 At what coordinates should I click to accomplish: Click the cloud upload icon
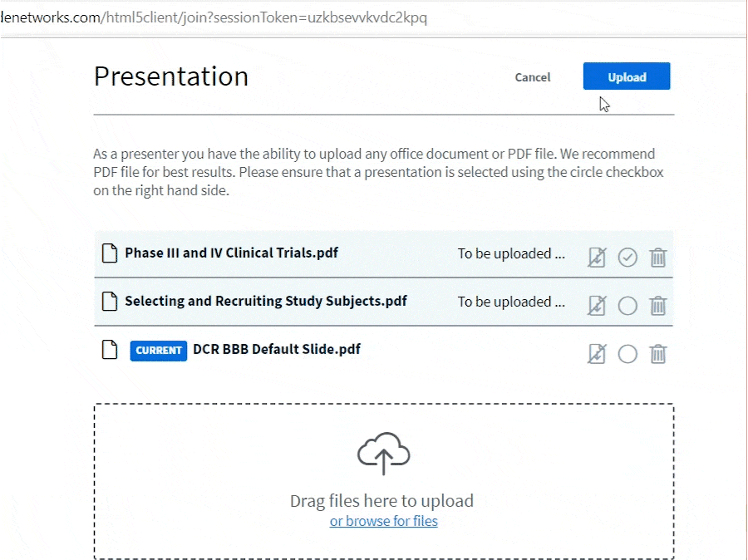pyautogui.click(x=383, y=454)
